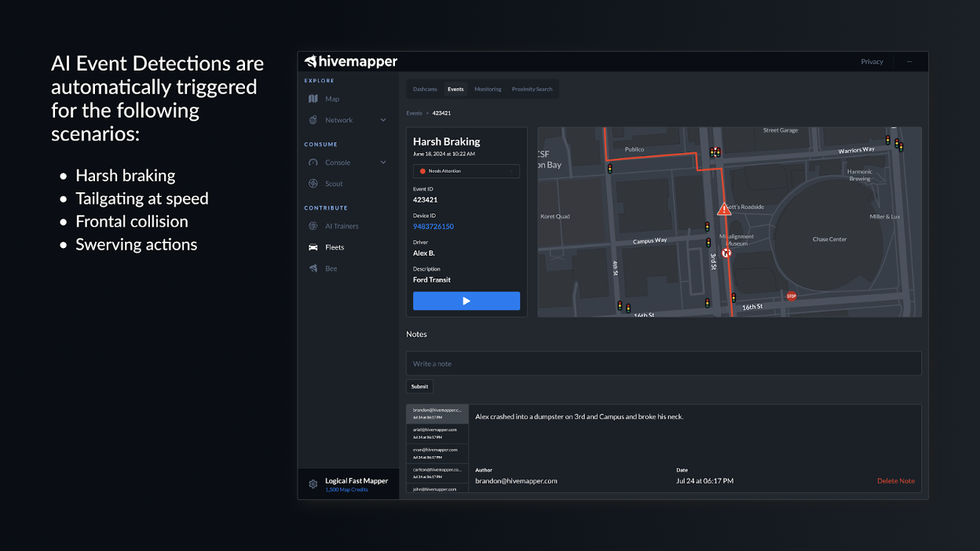Click the red collision marker on 3rd St
Screen dimensions: 980x551
tap(726, 254)
